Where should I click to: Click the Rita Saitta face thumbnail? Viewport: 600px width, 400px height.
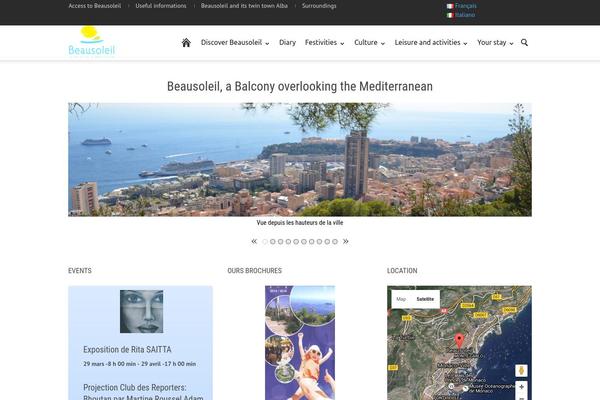[x=142, y=311]
